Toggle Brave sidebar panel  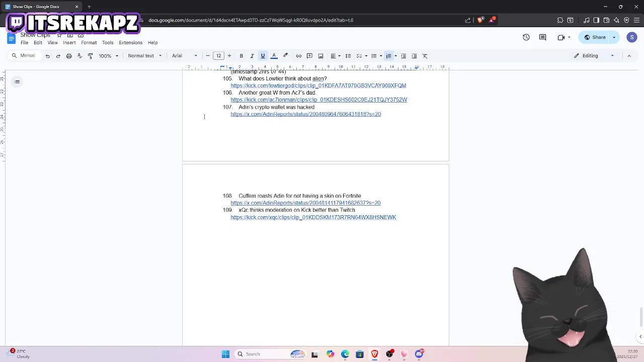(596, 20)
